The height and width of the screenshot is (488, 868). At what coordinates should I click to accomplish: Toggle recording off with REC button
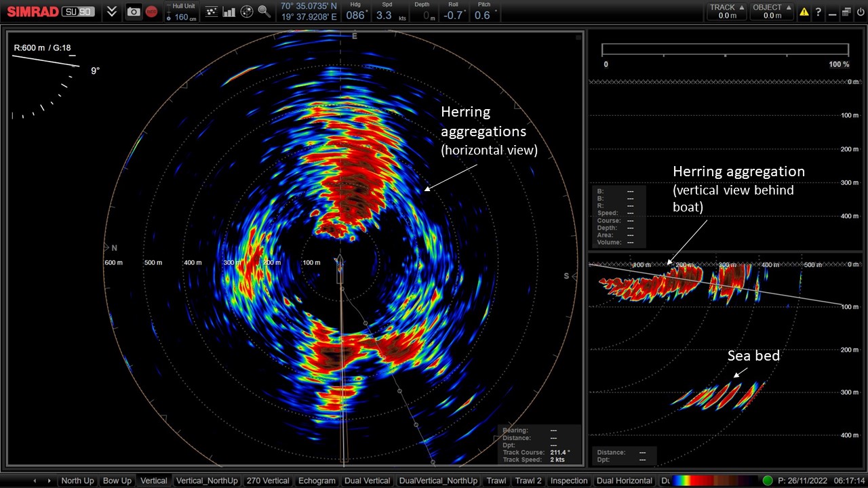150,12
